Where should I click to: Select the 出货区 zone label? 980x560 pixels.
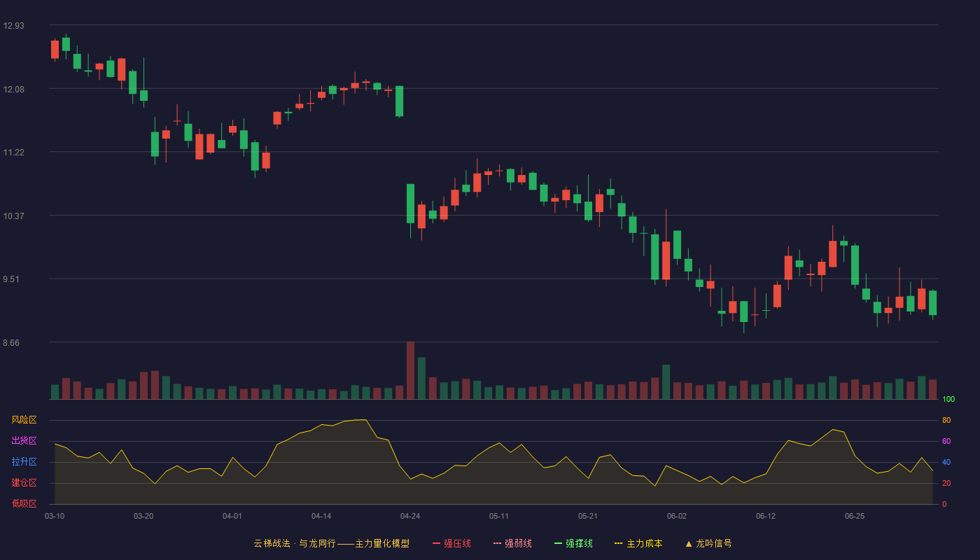click(24, 441)
